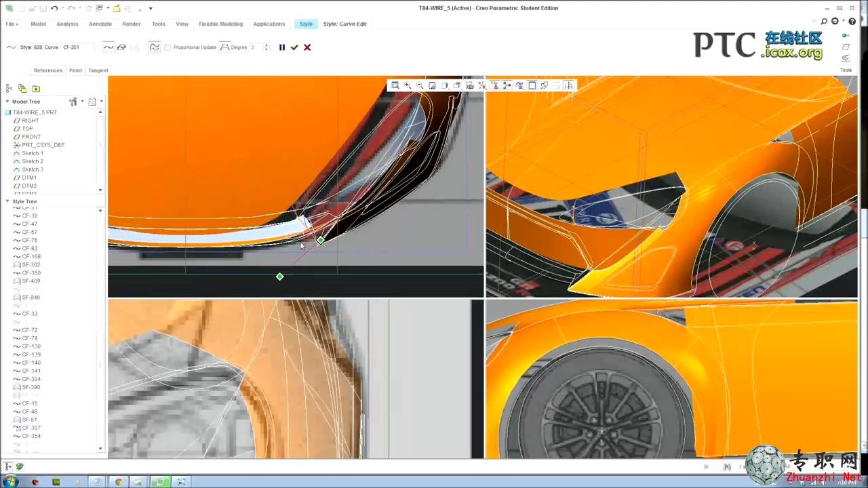This screenshot has width=868, height=488.
Task: Accept the curve edit with the green check
Action: click(x=294, y=47)
